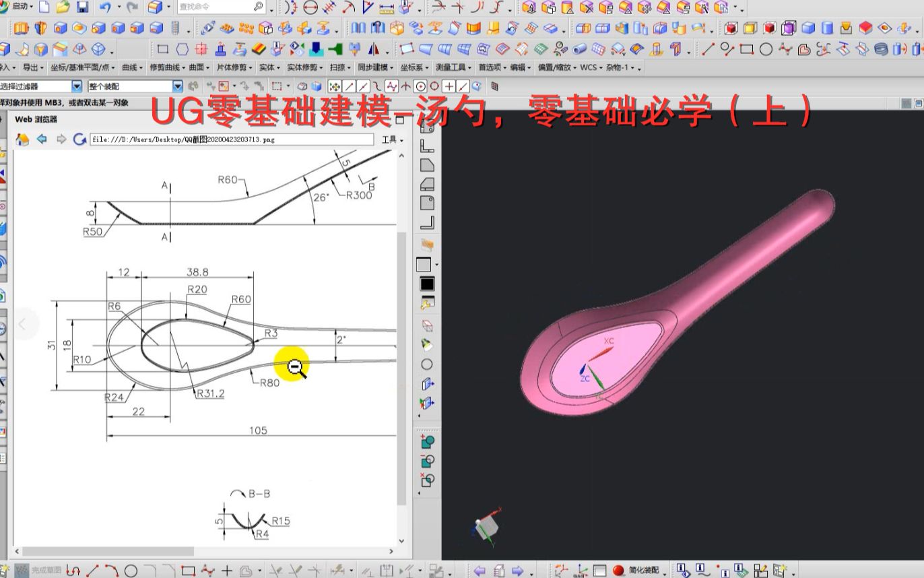
Task: Open the 工具 dropdown in Web browser
Action: [392, 139]
